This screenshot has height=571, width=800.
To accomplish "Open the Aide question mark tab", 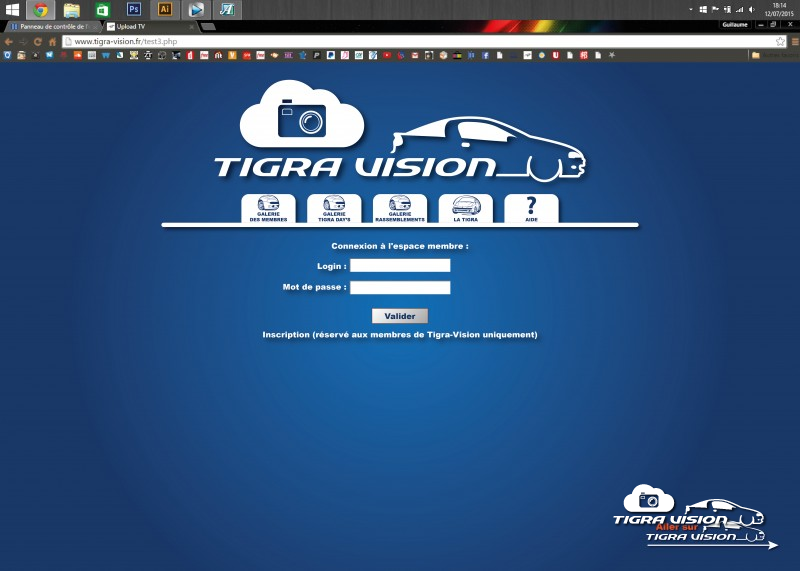I will pyautogui.click(x=531, y=208).
